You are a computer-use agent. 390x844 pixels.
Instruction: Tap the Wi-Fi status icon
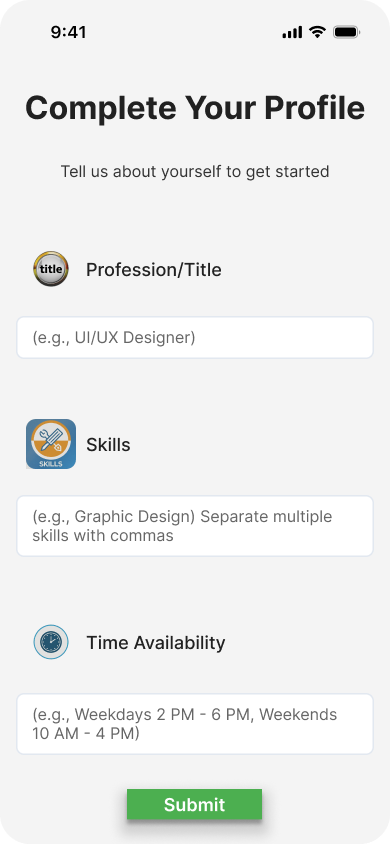[x=318, y=32]
